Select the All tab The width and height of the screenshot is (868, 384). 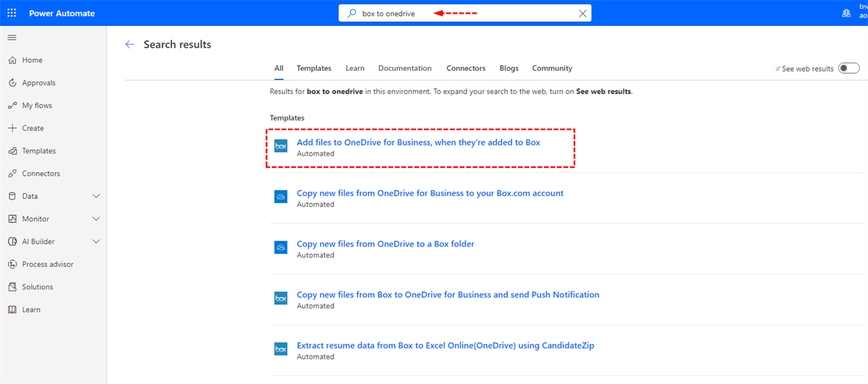coord(278,68)
